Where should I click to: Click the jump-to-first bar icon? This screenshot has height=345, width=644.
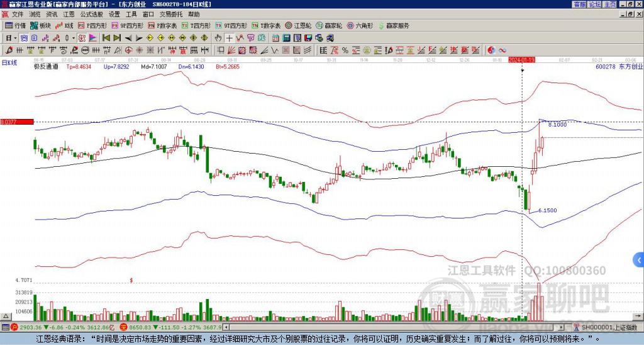[106, 38]
